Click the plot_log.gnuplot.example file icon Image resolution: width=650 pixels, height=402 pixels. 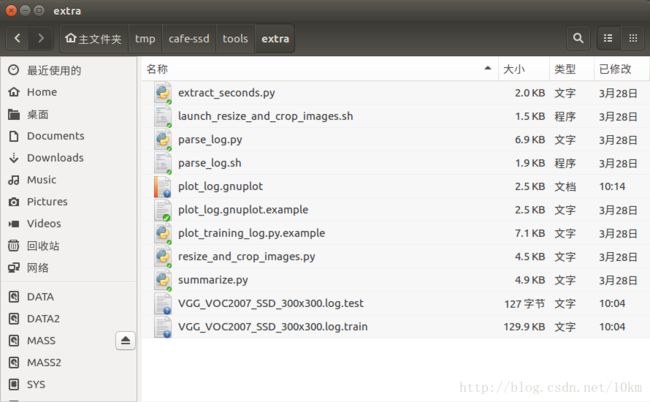[x=163, y=210]
